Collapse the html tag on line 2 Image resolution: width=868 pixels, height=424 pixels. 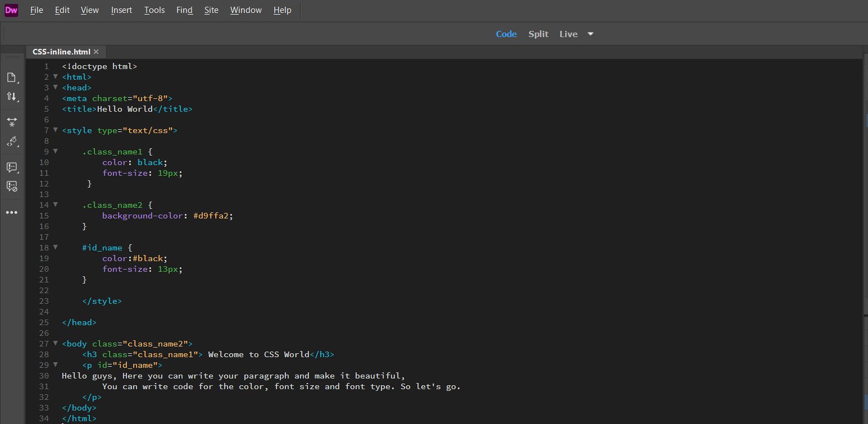click(x=56, y=76)
